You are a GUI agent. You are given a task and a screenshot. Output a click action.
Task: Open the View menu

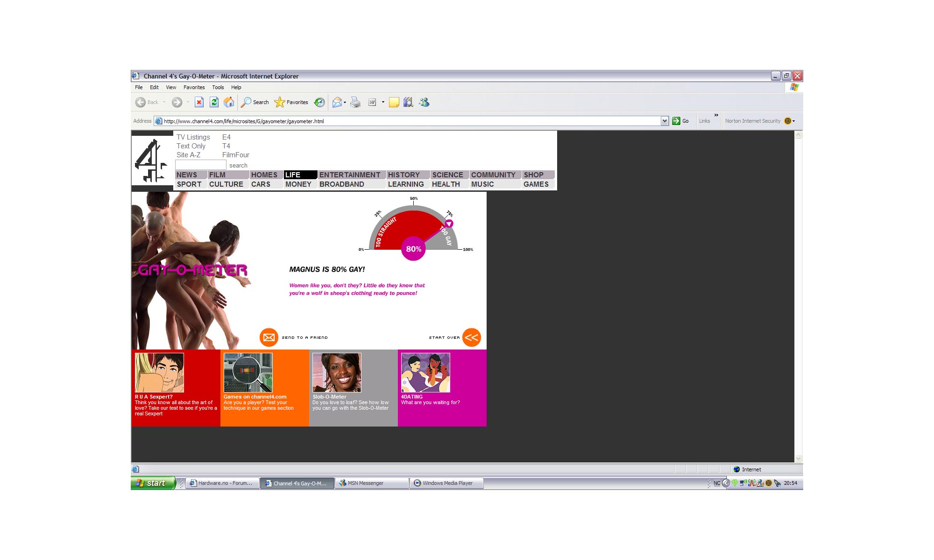[x=171, y=87]
